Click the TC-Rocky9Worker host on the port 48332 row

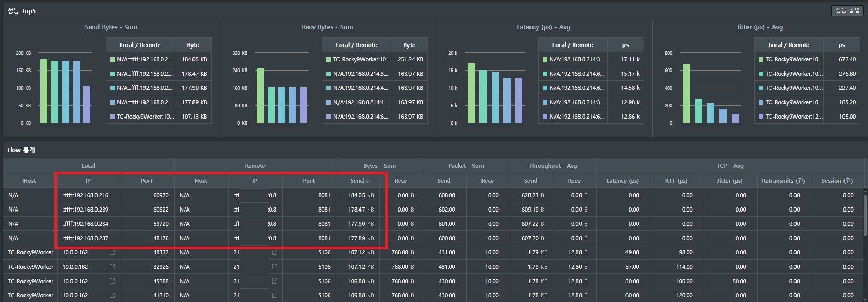[31, 252]
